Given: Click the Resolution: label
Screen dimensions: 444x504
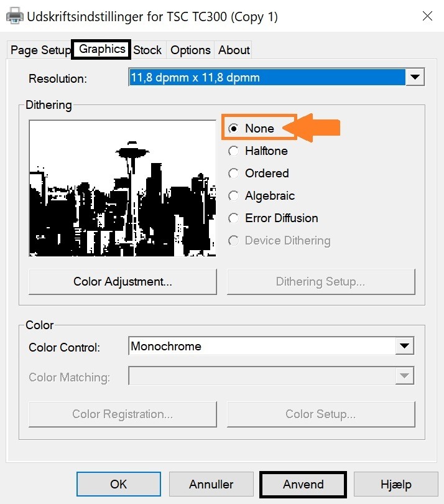Looking at the screenshot, I should coord(58,79).
